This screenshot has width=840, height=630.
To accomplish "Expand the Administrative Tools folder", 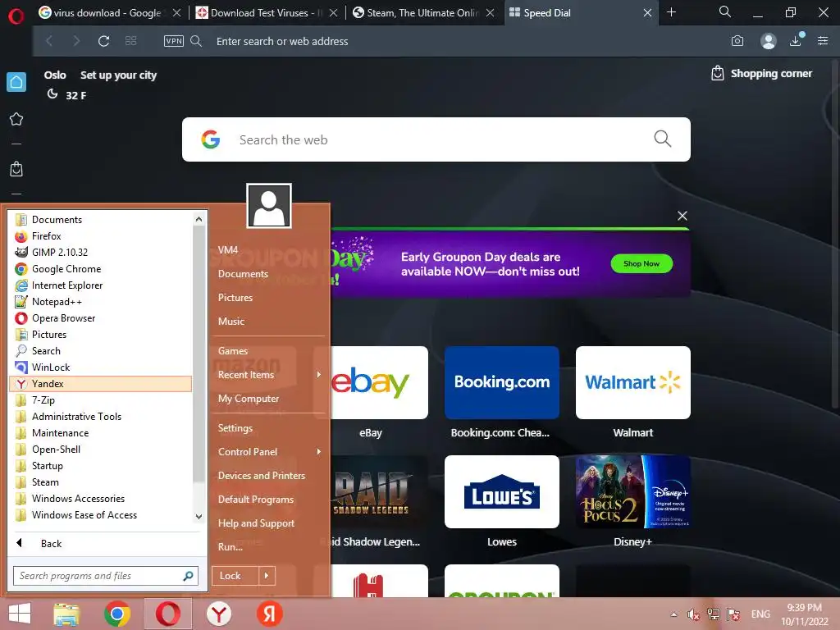I will click(101, 417).
